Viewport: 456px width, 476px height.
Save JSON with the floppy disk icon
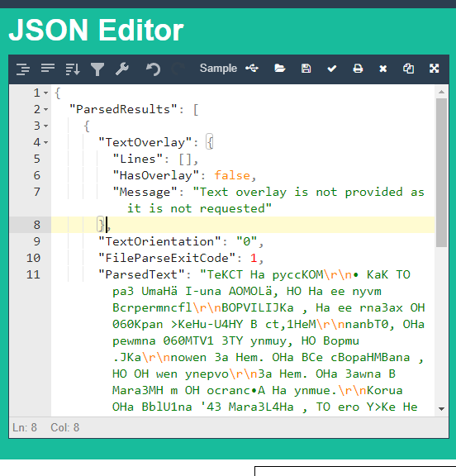coord(306,69)
